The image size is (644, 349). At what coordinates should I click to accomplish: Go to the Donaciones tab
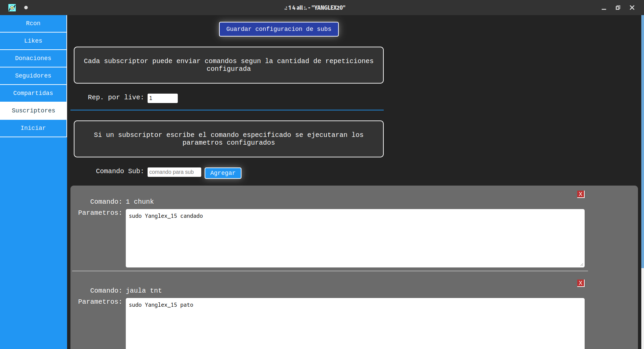(x=33, y=58)
